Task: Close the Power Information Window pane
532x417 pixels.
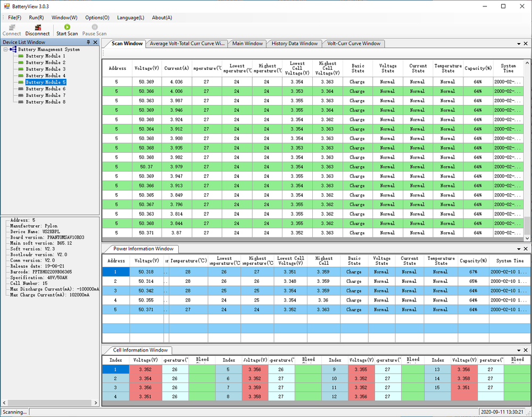Action: tap(526, 249)
